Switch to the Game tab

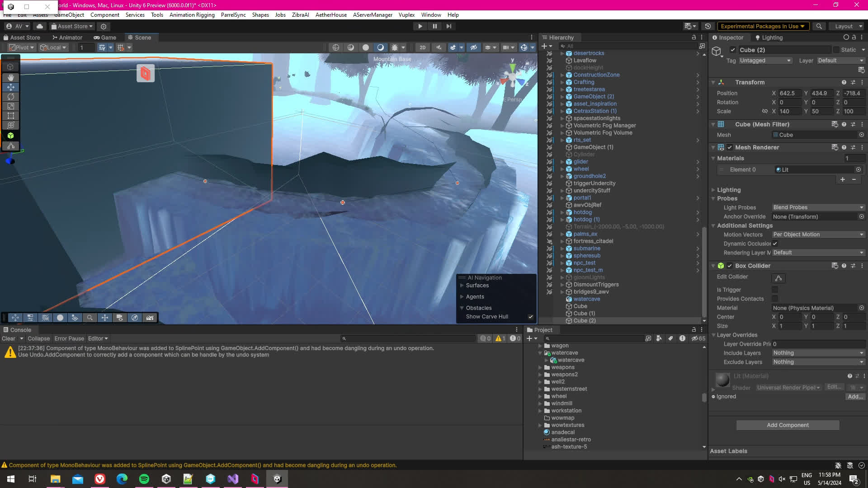point(105,38)
